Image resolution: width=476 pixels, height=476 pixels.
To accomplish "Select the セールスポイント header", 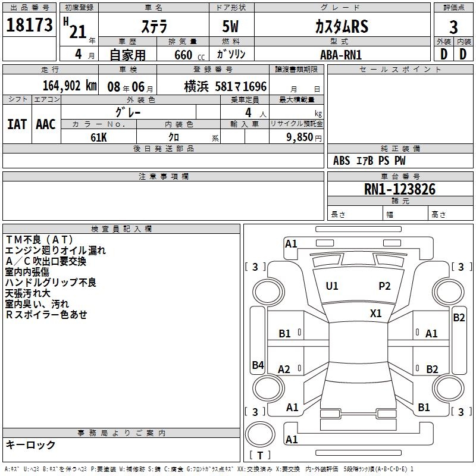I will click(400, 69).
